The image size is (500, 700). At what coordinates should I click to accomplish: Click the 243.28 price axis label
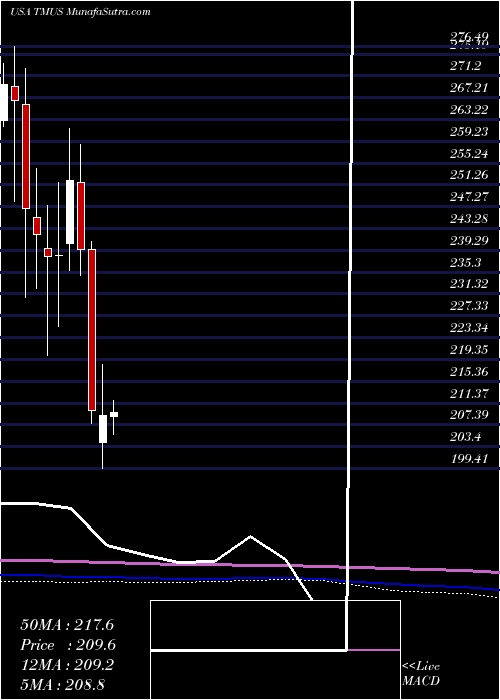468,219
